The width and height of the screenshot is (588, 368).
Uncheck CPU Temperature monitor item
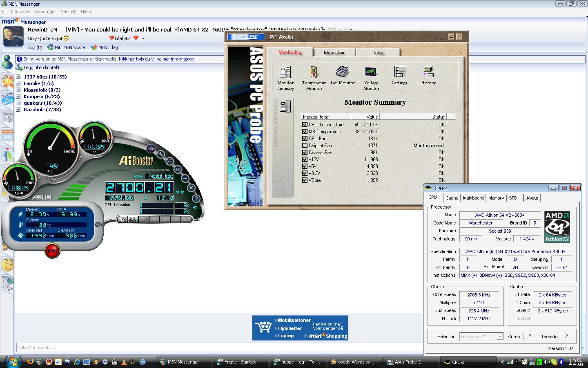(x=305, y=124)
